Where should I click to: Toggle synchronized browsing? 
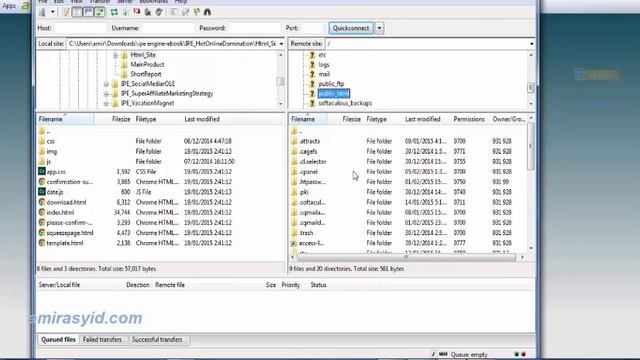click(196, 12)
